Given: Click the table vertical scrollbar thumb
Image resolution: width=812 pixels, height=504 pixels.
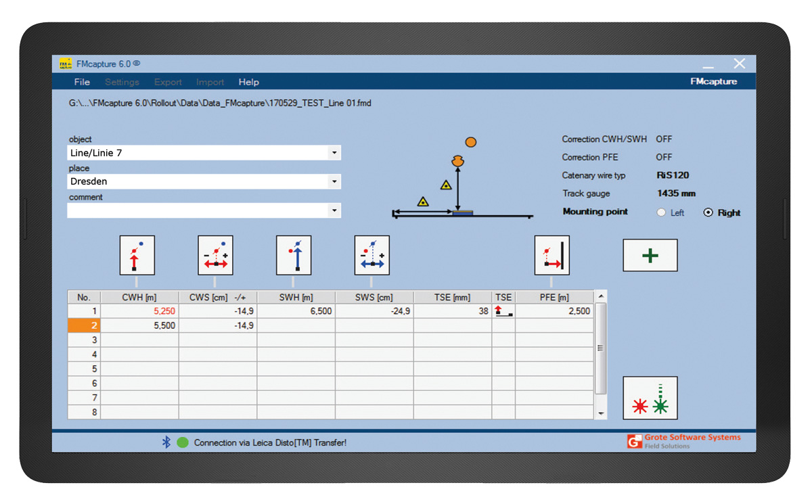Looking at the screenshot, I should coord(601,348).
